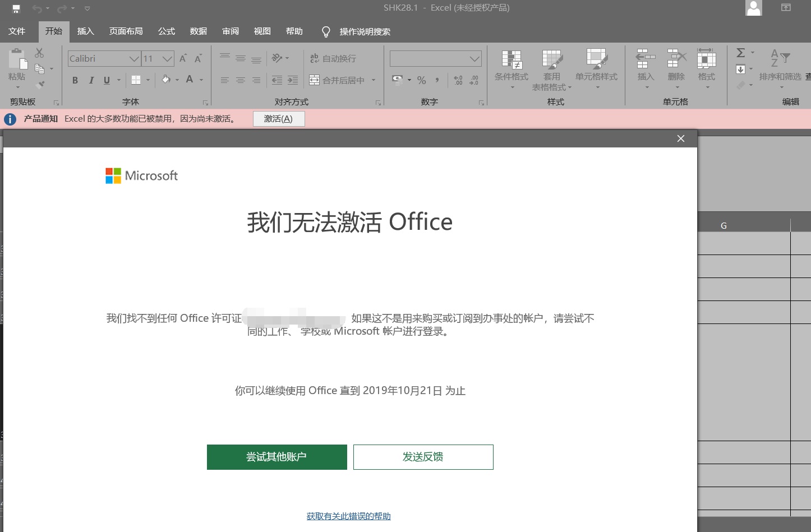Click the font color A icon

(190, 80)
